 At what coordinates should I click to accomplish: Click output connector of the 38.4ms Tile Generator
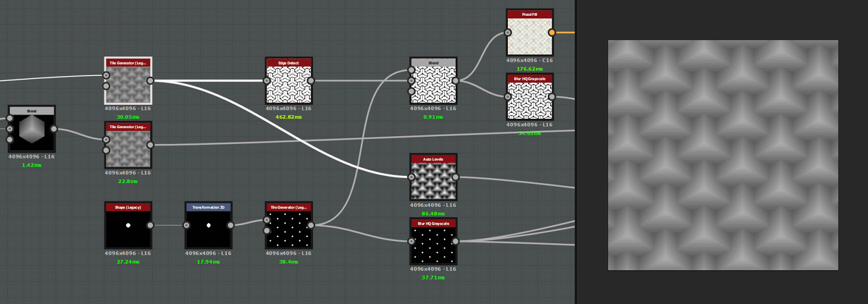pyautogui.click(x=311, y=225)
